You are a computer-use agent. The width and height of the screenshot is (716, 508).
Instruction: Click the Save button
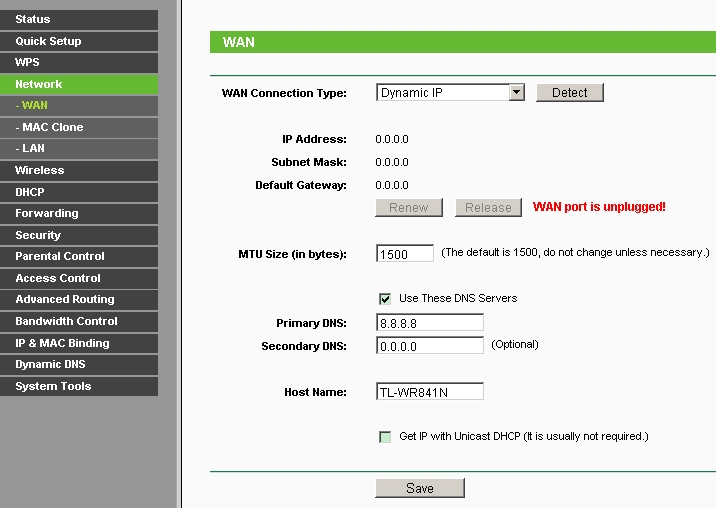420,488
